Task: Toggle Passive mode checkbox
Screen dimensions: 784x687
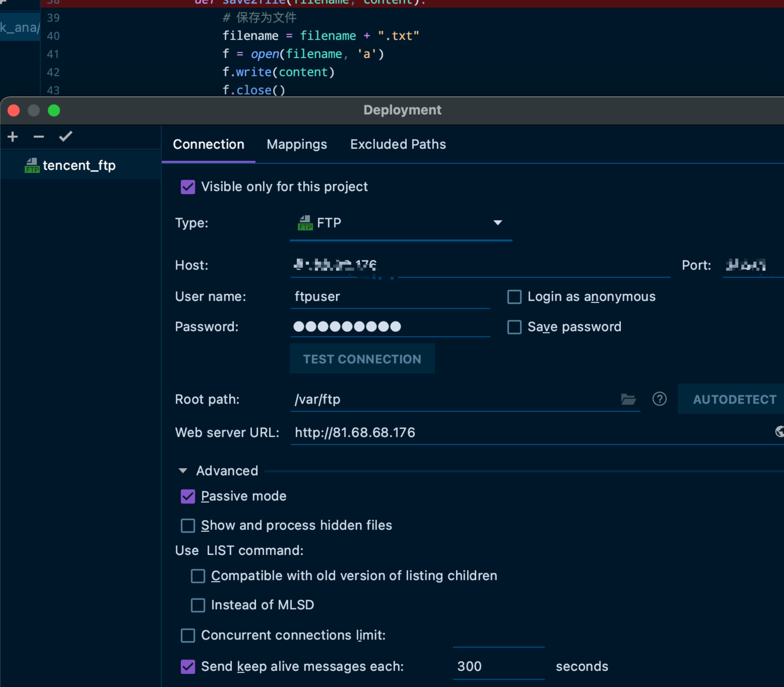Action: 188,497
